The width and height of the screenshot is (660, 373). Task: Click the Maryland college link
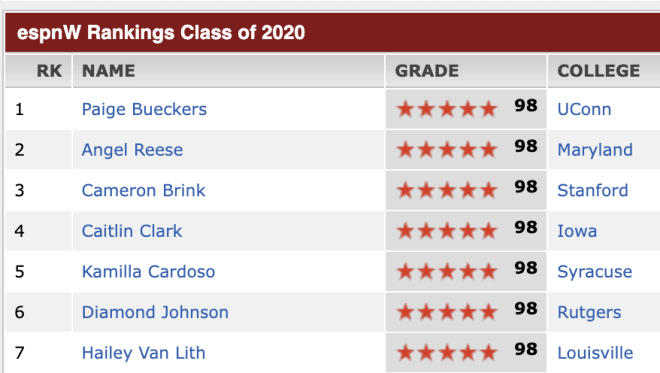[595, 150]
